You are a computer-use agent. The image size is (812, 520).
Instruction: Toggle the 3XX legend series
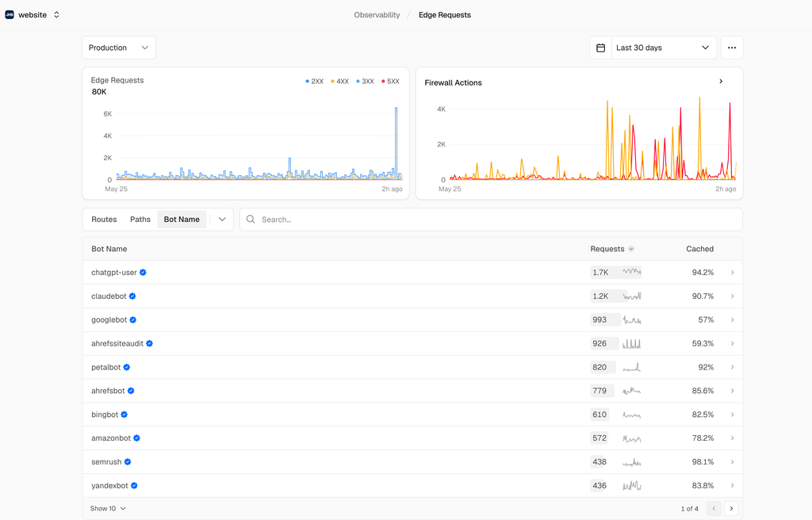coord(365,82)
